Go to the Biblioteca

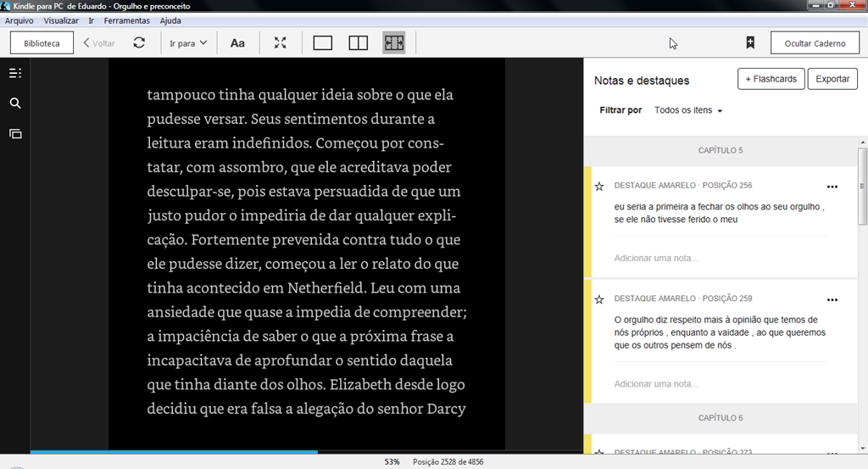tap(42, 43)
